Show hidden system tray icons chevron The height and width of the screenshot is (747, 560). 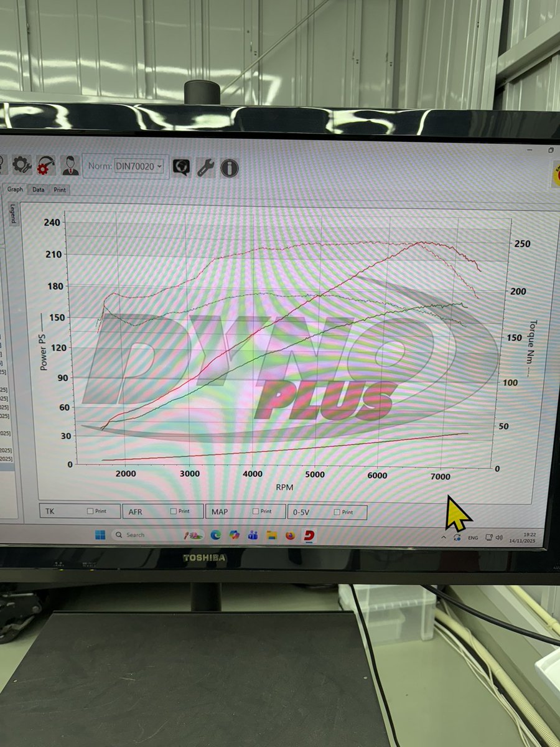(x=444, y=537)
